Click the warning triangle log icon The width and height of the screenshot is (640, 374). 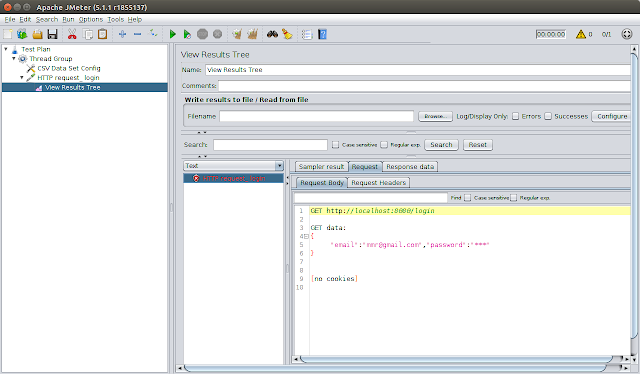tap(581, 34)
